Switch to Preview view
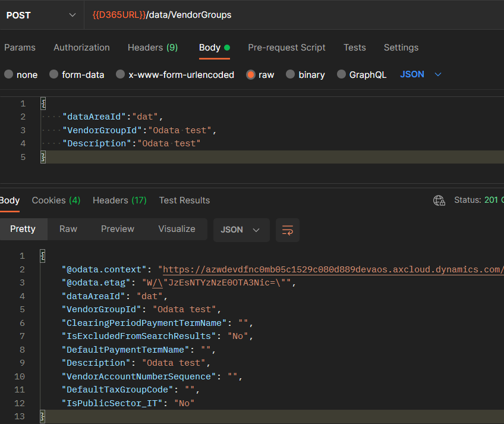Screen dimensions: 504x424 click(x=118, y=229)
